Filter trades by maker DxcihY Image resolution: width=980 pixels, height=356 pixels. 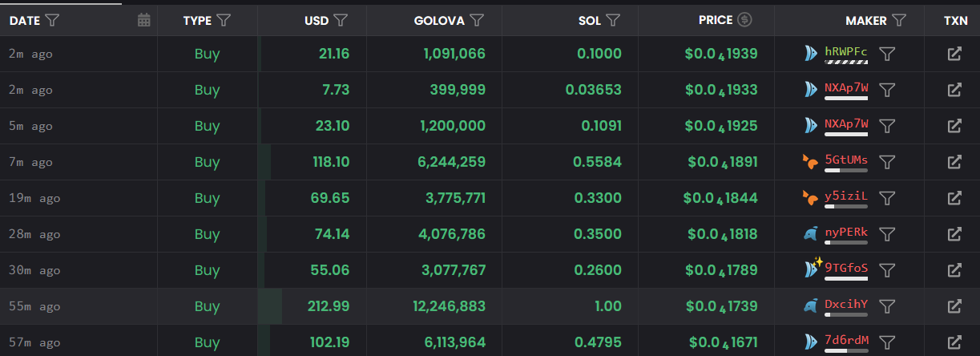(x=887, y=306)
